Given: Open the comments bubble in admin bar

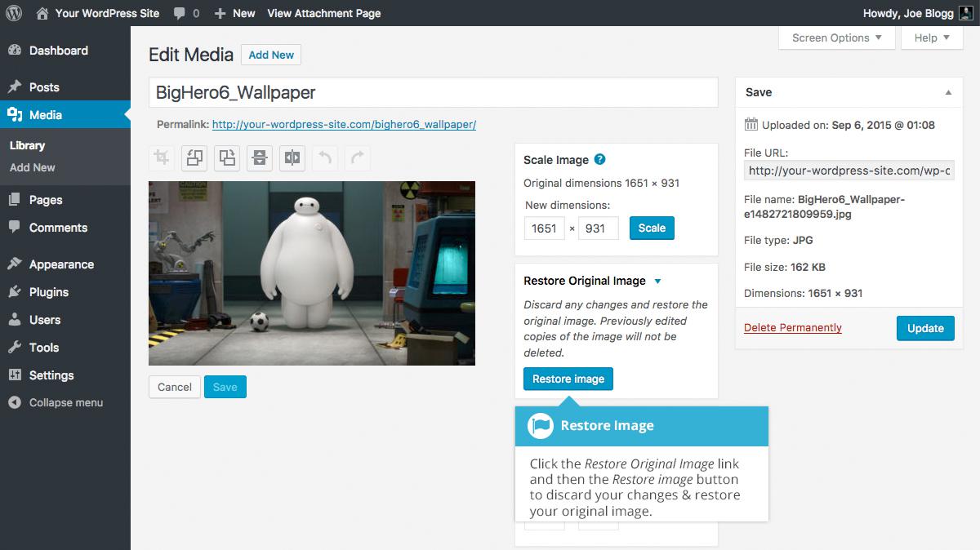Looking at the screenshot, I should click(186, 13).
